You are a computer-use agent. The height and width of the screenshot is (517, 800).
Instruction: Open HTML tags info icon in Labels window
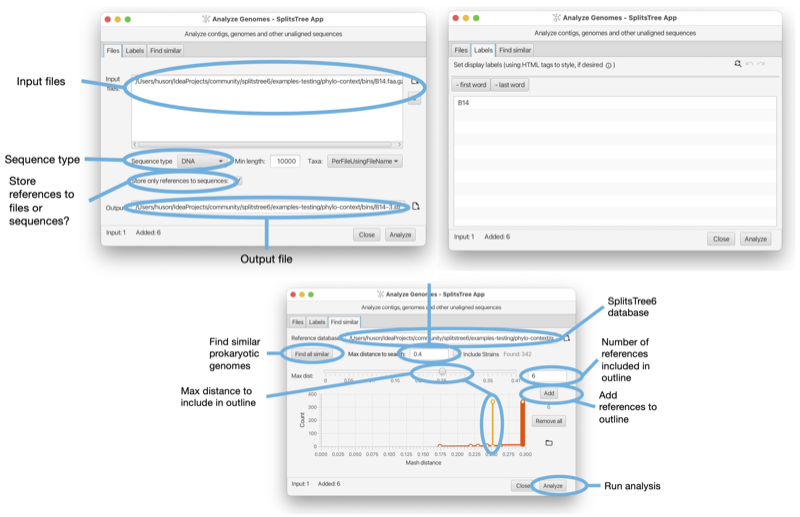point(608,65)
